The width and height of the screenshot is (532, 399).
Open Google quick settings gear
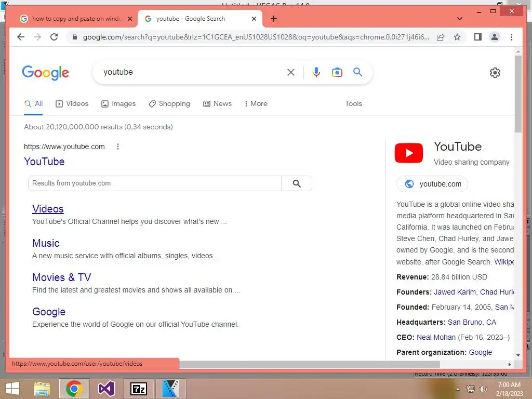(x=495, y=73)
